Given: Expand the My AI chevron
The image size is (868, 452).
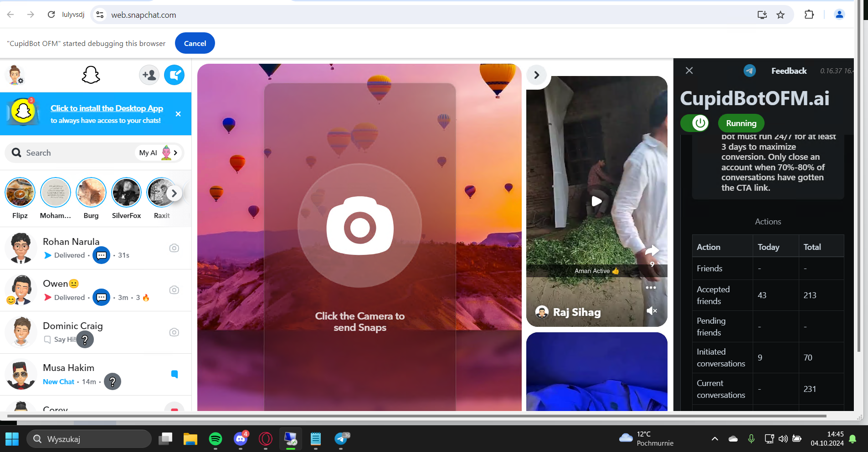Looking at the screenshot, I should point(175,153).
